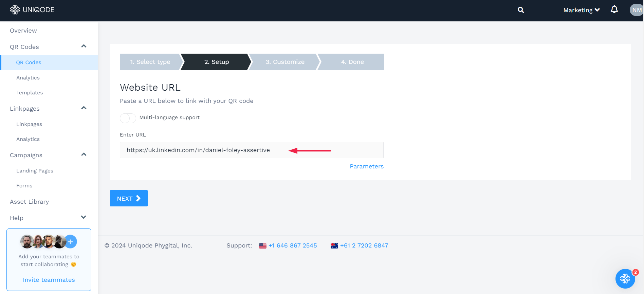Open the chat support widget icon
This screenshot has width=644, height=294.
pos(625,279)
